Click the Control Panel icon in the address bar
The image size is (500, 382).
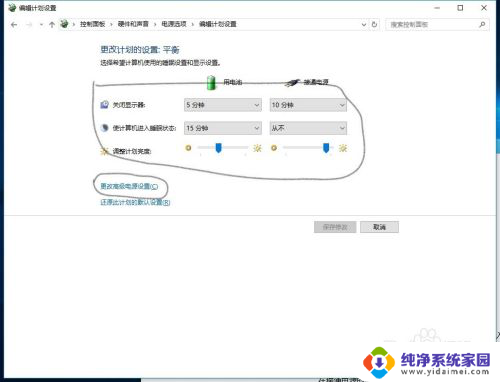[x=64, y=24]
